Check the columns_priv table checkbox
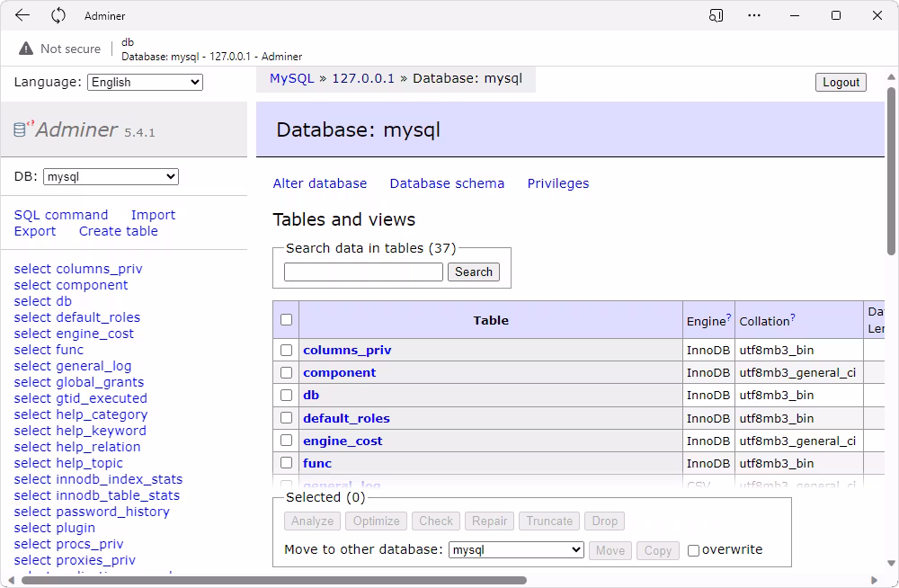The height and width of the screenshot is (588, 899). click(x=287, y=350)
